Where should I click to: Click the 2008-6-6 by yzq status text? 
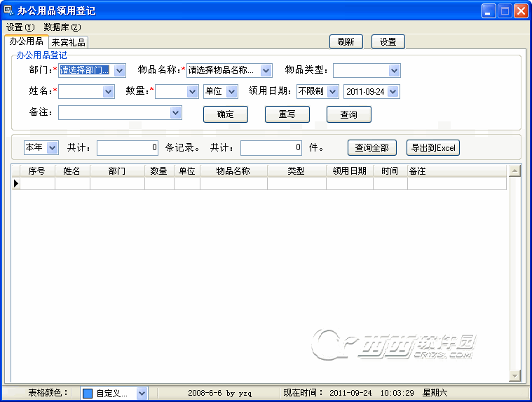coord(219,393)
